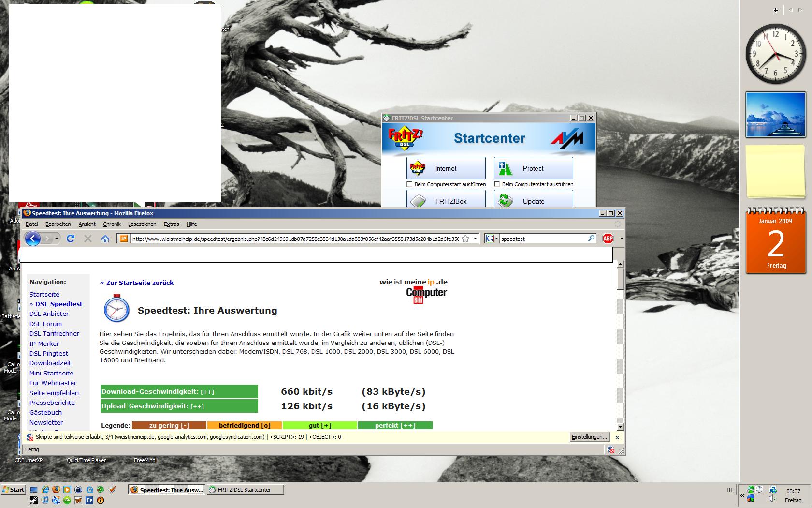This screenshot has width=812, height=508.
Task: Click the page's vertical scrollbar down arrow
Action: (x=620, y=426)
